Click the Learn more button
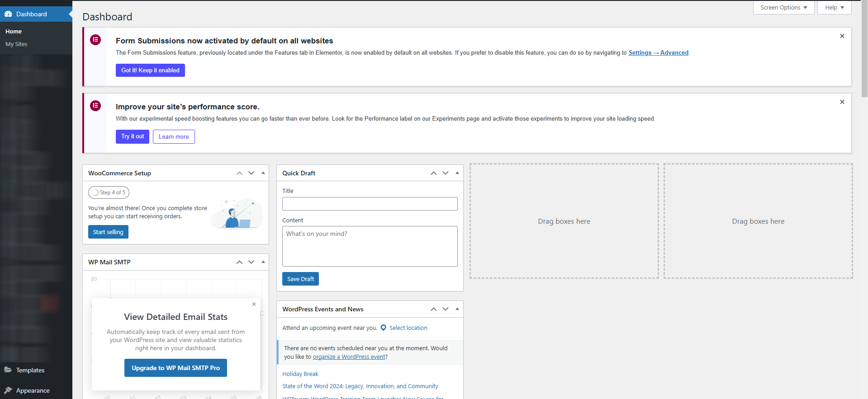The width and height of the screenshot is (868, 399). click(174, 137)
